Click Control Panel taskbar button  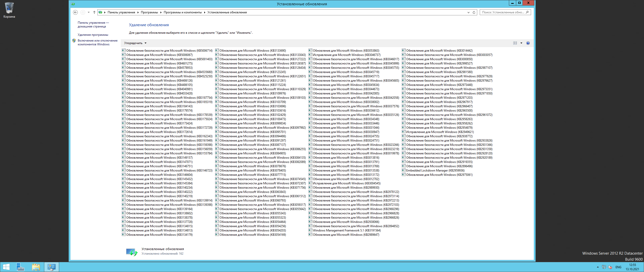pos(52,267)
